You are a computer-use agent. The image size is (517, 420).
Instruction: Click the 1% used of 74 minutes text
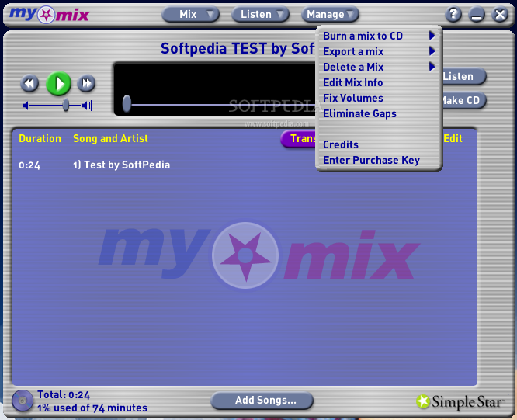92,408
